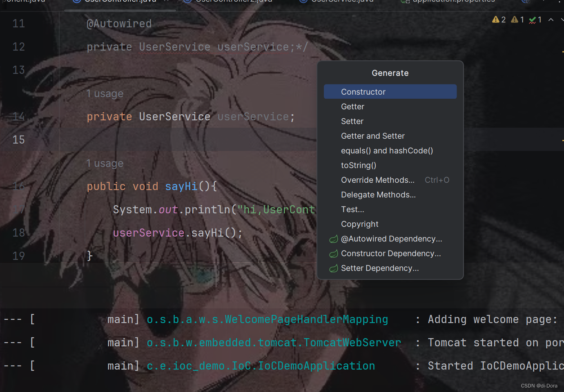The width and height of the screenshot is (564, 392).
Task: Click the Ctrl+O shortcut hint
Action: click(437, 180)
